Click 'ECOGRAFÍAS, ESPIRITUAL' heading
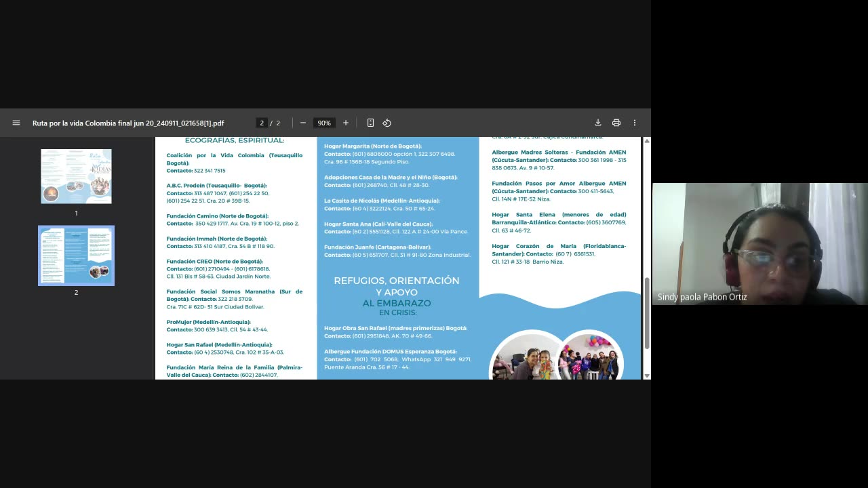The image size is (868, 488). point(235,140)
